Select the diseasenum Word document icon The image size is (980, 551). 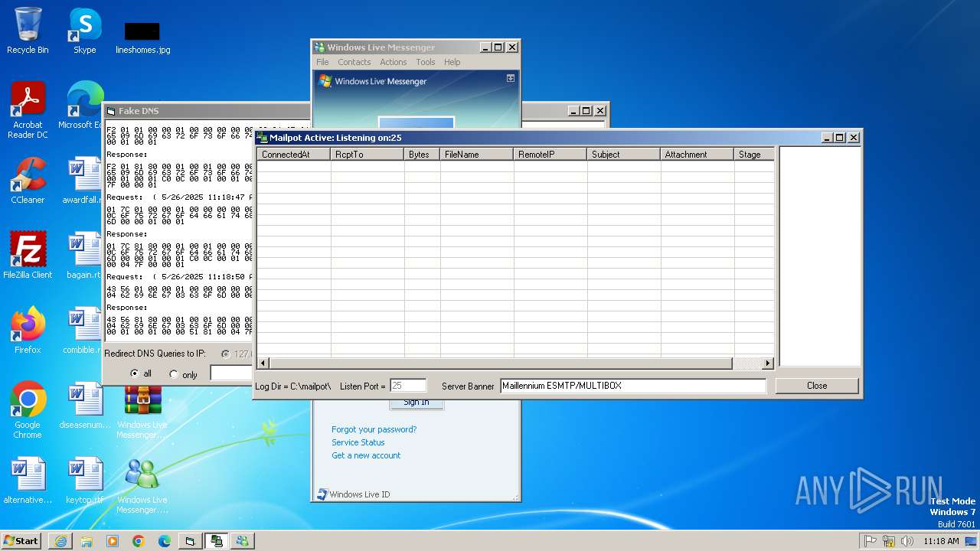[x=84, y=406]
